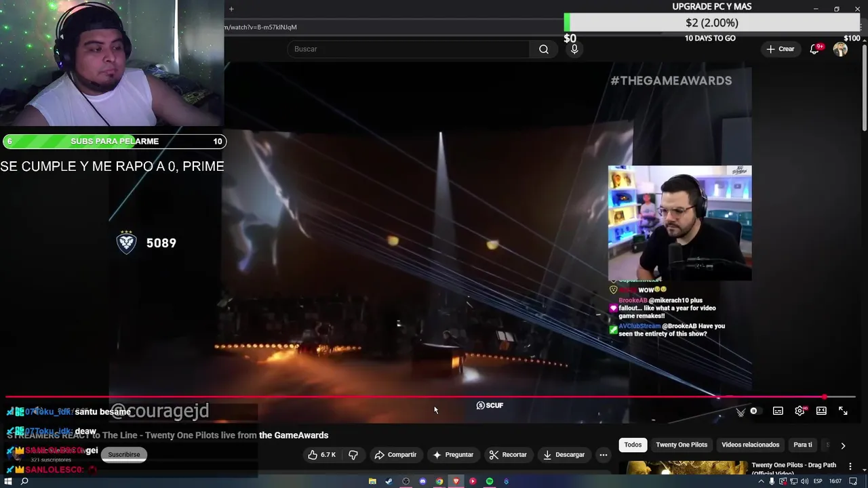Enter fullscreen video mode
Viewport: 868px width, 488px height.
coord(843,411)
